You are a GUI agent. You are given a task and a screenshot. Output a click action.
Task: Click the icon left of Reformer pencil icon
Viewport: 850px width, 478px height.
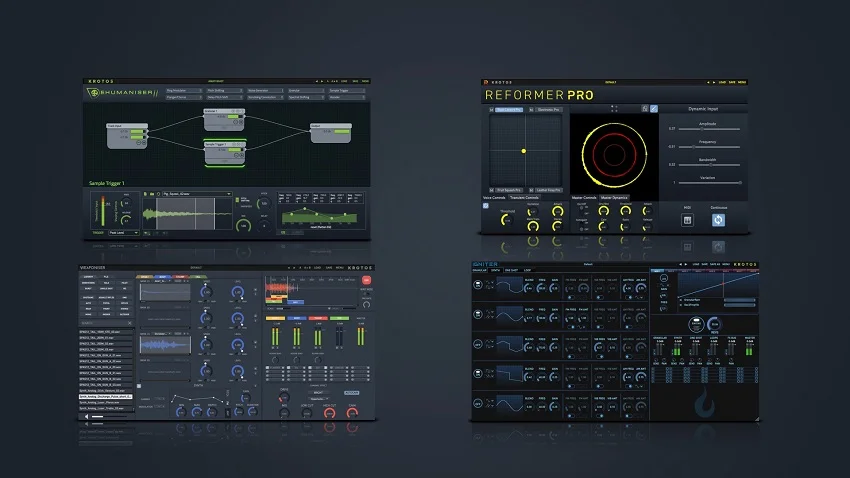(645, 109)
